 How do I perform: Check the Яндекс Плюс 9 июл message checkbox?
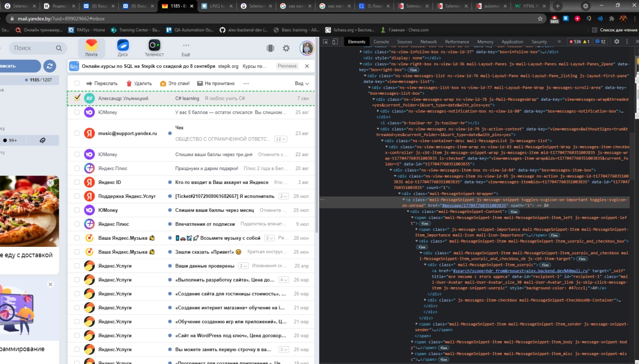[x=77, y=224]
